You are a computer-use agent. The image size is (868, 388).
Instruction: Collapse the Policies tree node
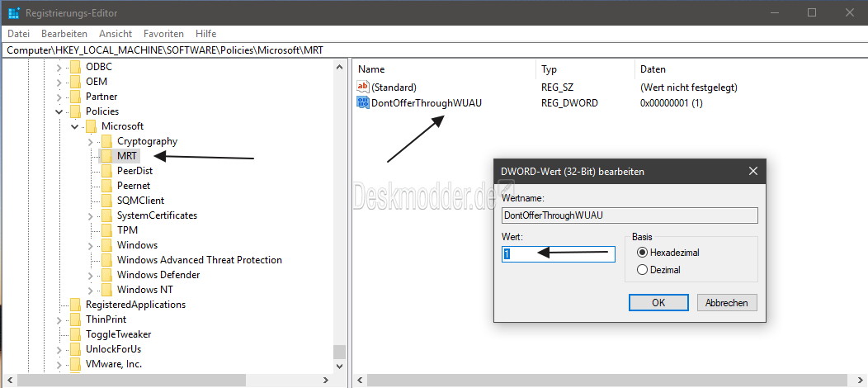point(59,111)
